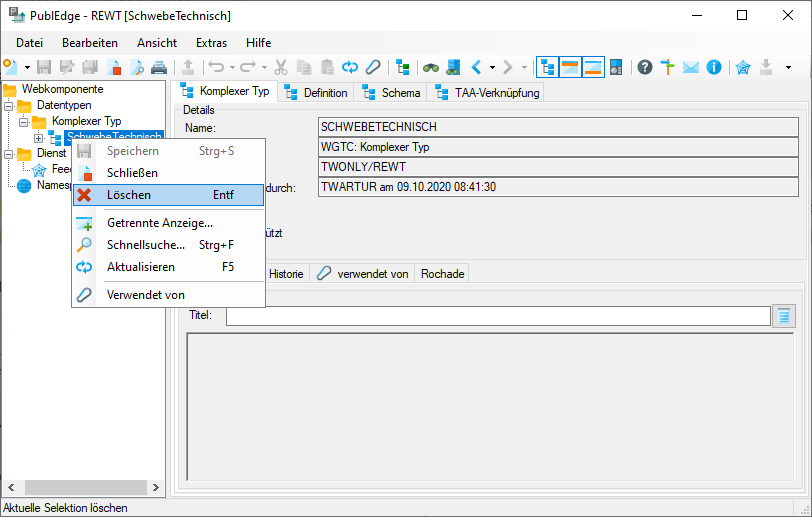
Task: Switch to the Komplexer Typ tab
Action: pyautogui.click(x=224, y=92)
